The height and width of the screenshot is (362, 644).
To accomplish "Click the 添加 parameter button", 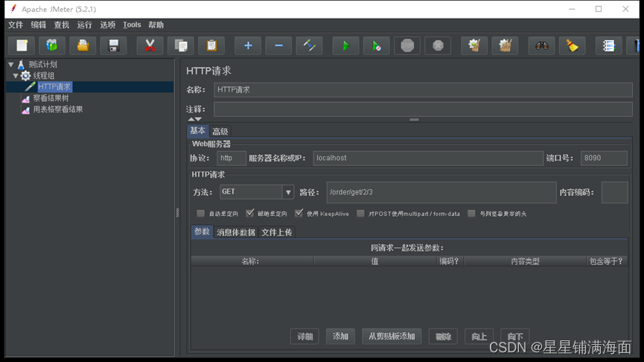I will coord(340,337).
